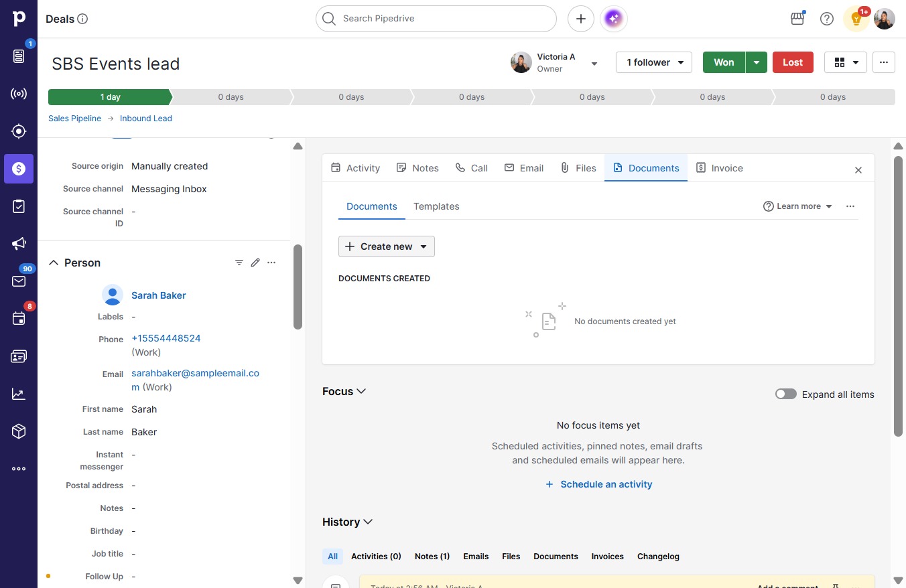Click the quick add plus button
The image size is (906, 588).
coord(581,19)
